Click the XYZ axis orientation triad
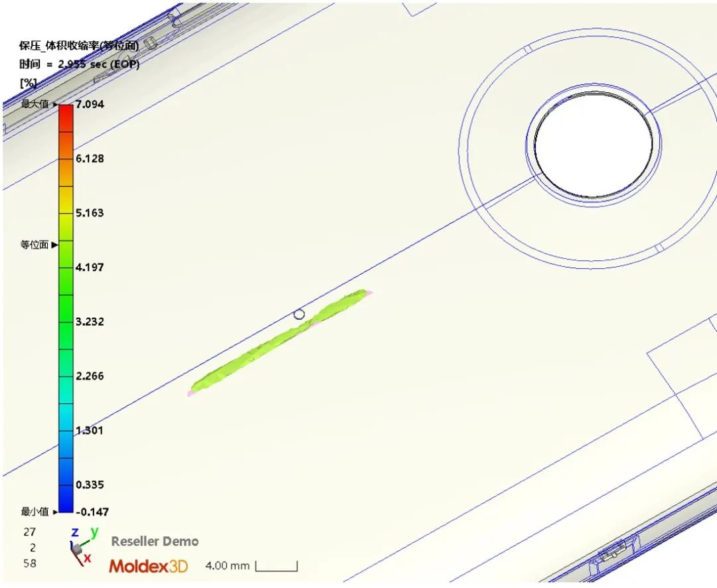 (82, 546)
